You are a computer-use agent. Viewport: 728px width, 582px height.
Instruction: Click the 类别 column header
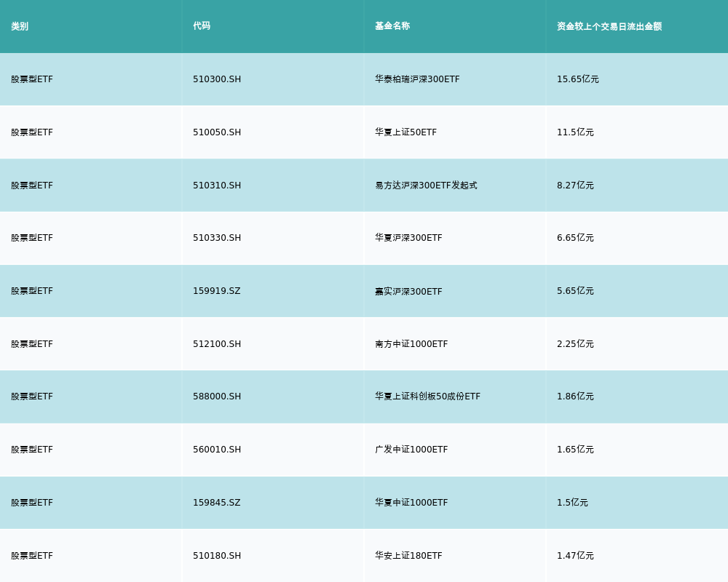pos(20,26)
